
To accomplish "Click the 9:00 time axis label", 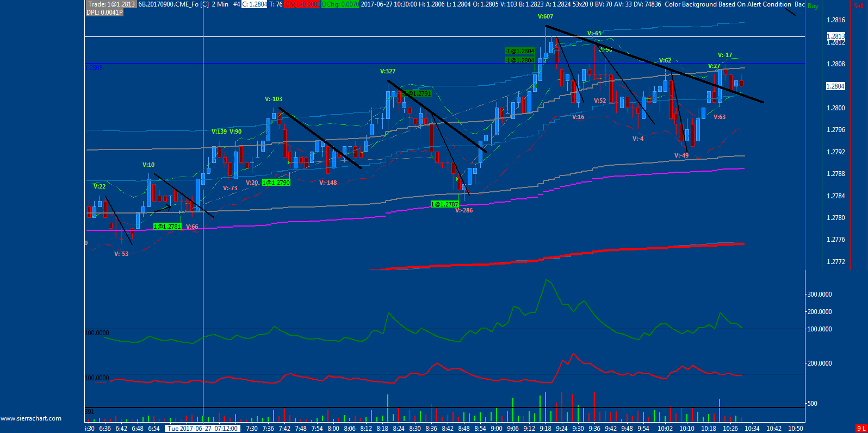I will click(497, 428).
